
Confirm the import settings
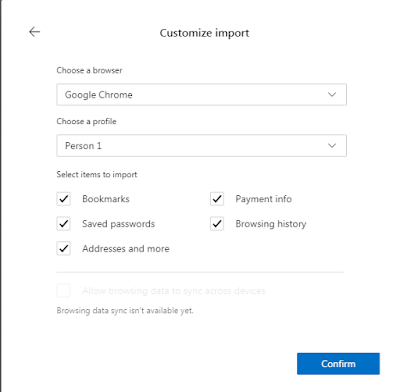click(x=338, y=364)
